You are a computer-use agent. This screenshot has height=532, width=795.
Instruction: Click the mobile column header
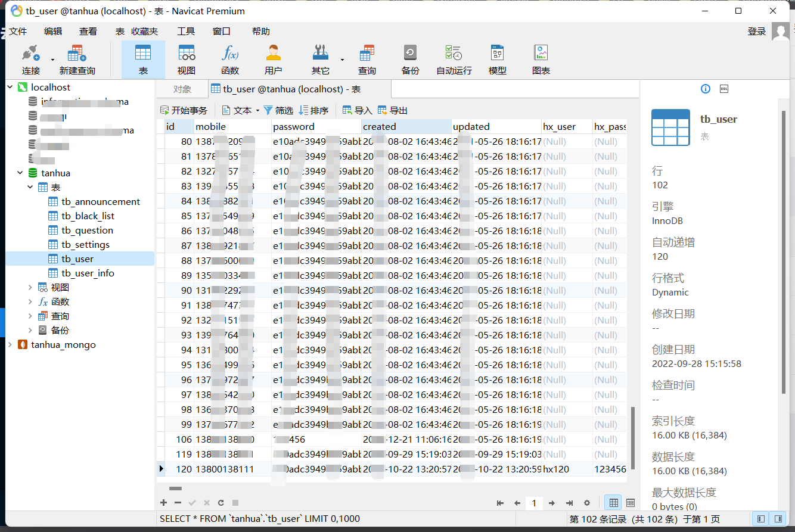[x=232, y=126]
